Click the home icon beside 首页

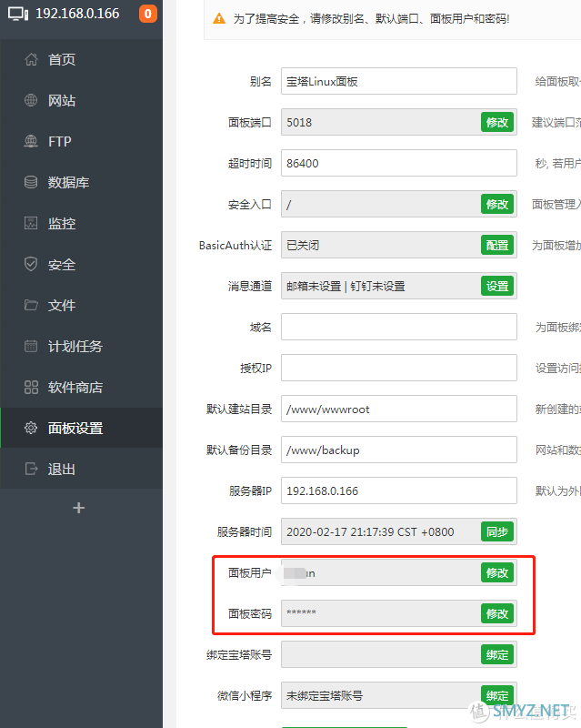coord(31,59)
